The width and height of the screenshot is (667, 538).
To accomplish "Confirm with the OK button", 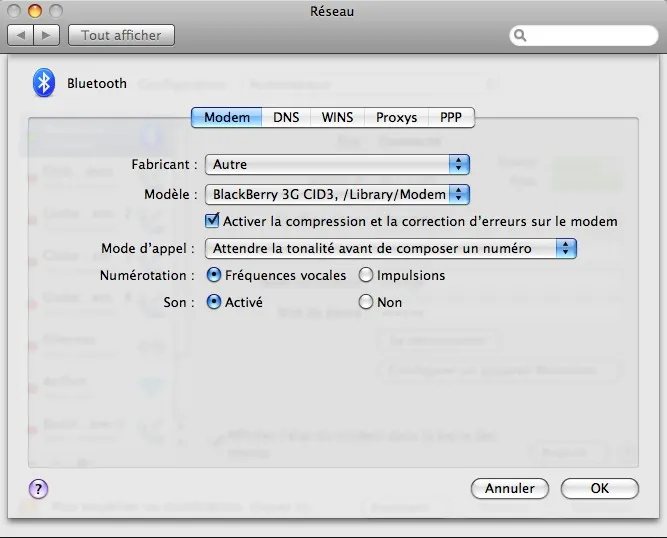I will (x=600, y=489).
